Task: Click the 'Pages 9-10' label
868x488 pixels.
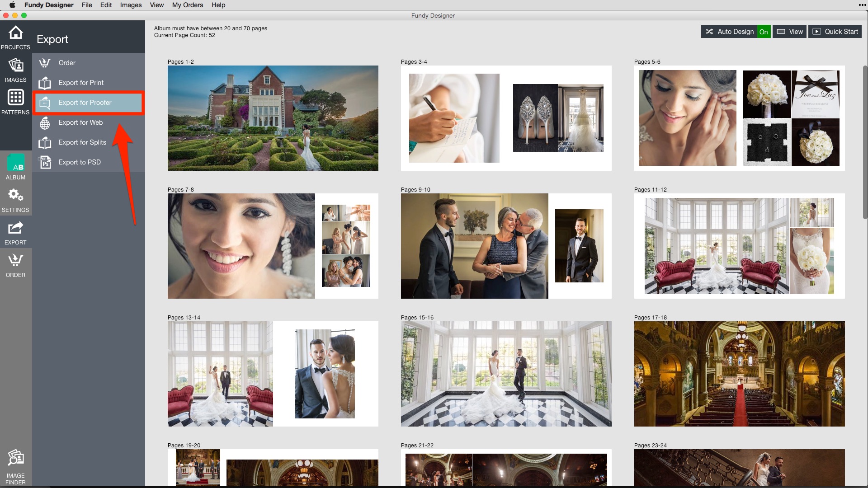Action: (415, 190)
